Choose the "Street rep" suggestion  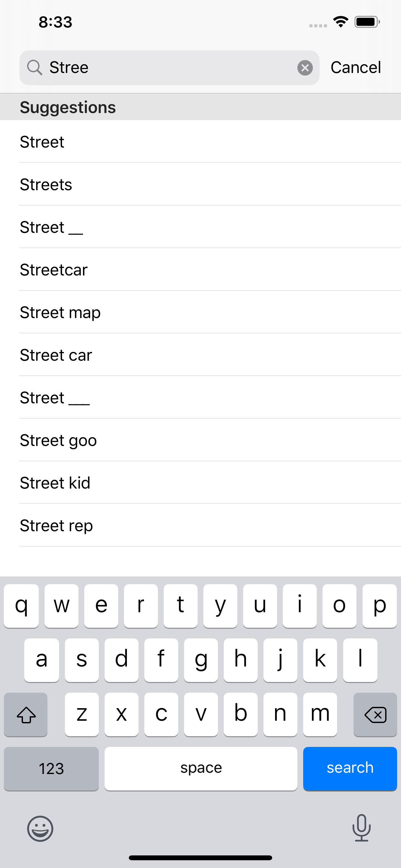click(56, 526)
